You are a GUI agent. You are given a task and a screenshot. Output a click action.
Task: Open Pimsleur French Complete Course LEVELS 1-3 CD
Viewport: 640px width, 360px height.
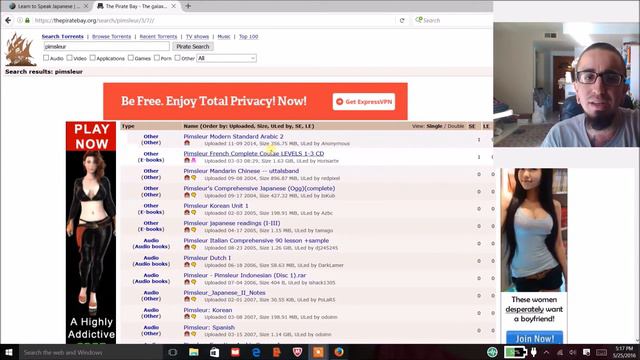[x=253, y=153]
